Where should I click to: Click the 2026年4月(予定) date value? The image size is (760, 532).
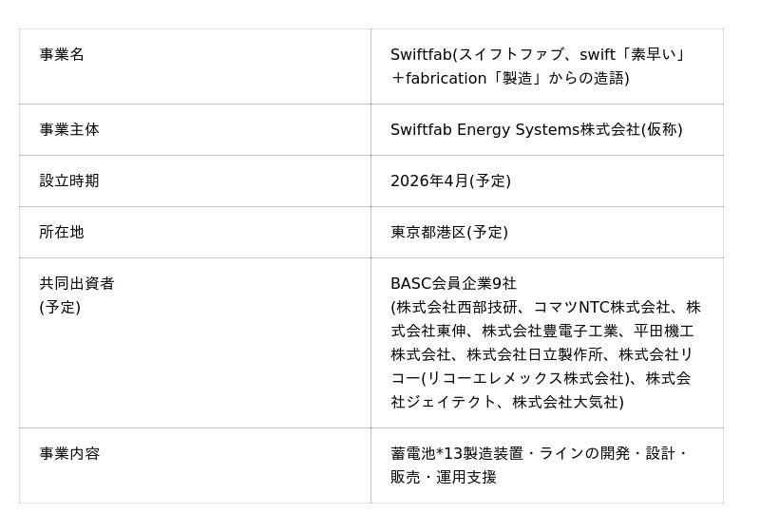450,181
